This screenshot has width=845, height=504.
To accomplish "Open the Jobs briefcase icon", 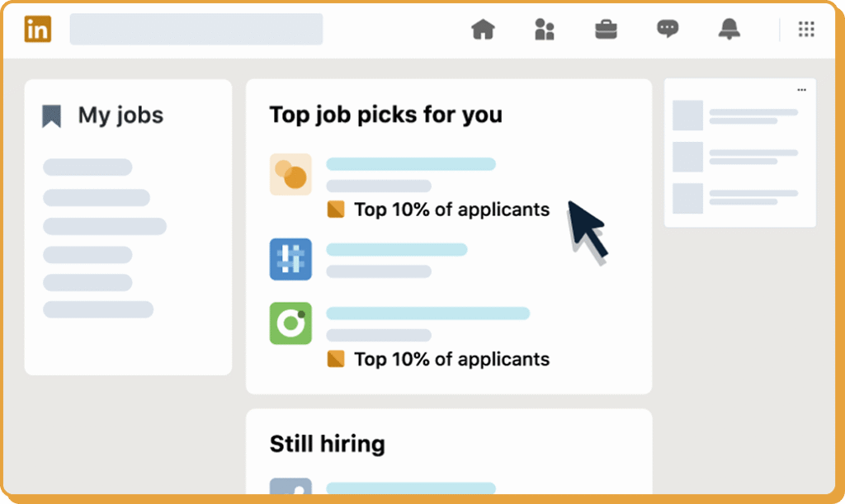I will pos(607,30).
